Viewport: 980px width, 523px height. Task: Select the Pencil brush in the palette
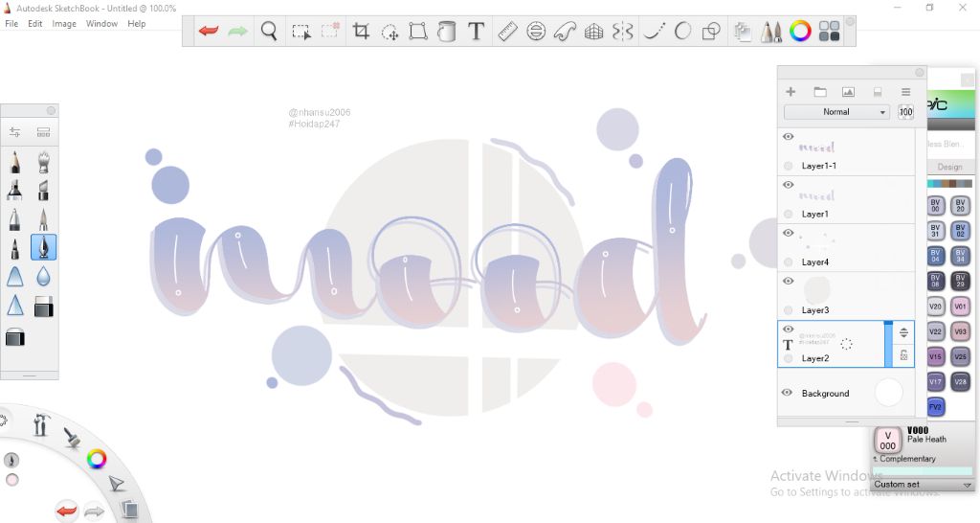click(x=15, y=162)
